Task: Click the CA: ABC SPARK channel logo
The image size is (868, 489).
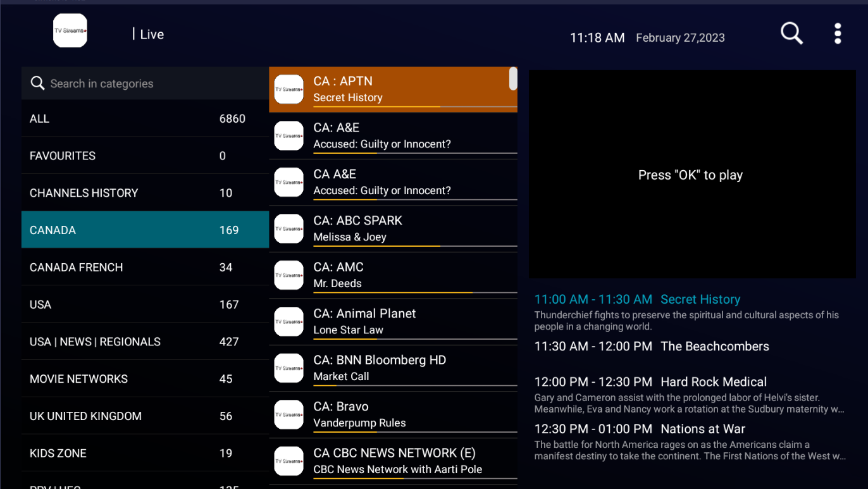Action: click(x=289, y=229)
